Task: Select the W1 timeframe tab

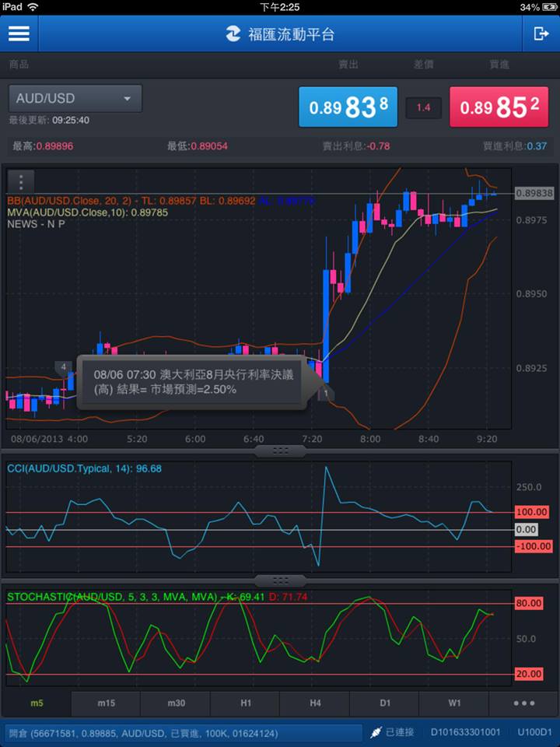Action: coord(454,703)
